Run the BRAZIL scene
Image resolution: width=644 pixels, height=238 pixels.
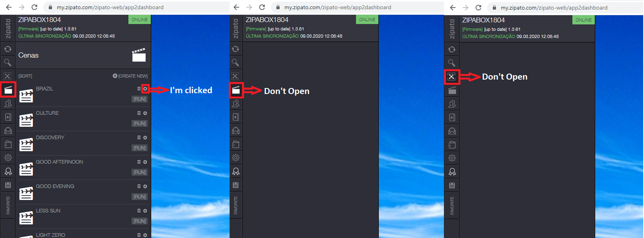pyautogui.click(x=140, y=99)
